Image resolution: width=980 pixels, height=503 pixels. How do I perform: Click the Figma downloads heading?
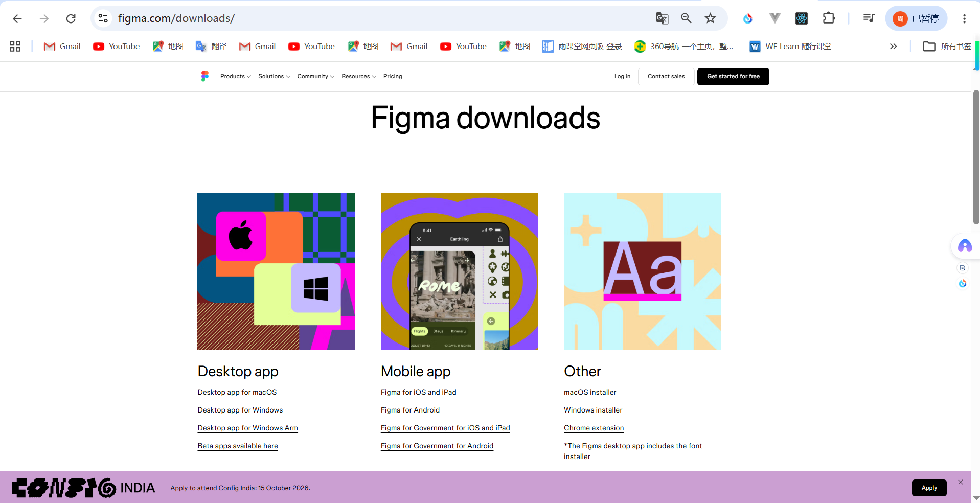coord(485,118)
